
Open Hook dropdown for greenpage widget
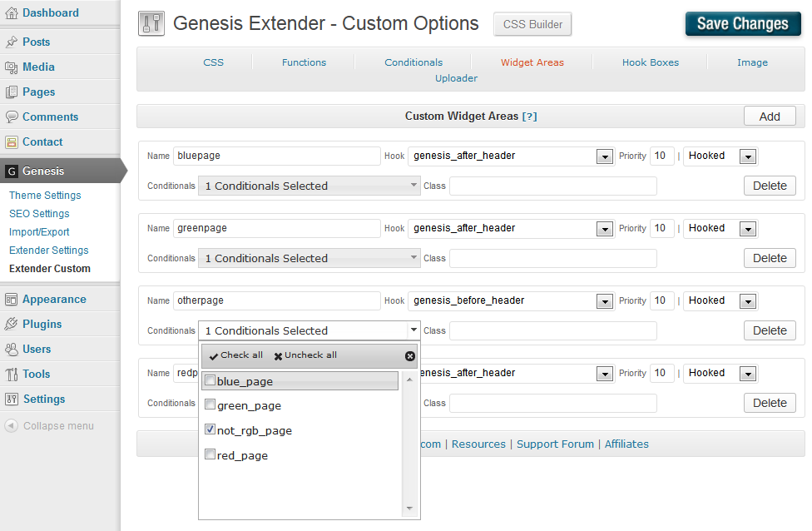coord(604,229)
